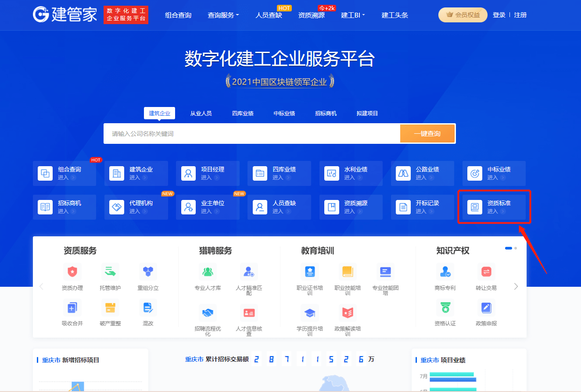
Task: Click the 专业人才库 icon
Action: 208,272
